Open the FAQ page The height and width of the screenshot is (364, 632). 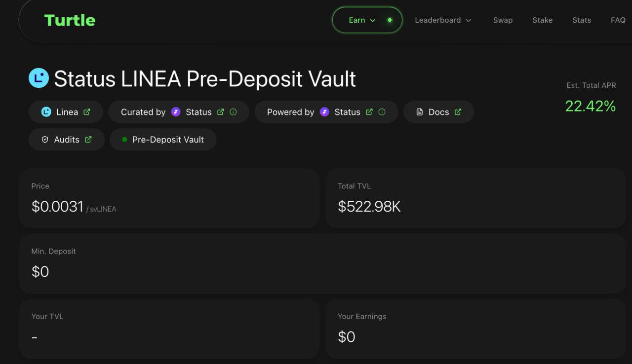[x=618, y=20]
